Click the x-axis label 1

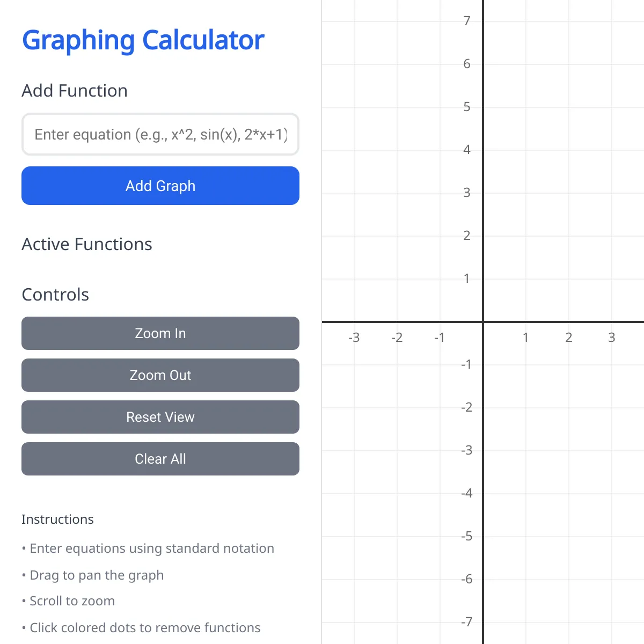[525, 338]
